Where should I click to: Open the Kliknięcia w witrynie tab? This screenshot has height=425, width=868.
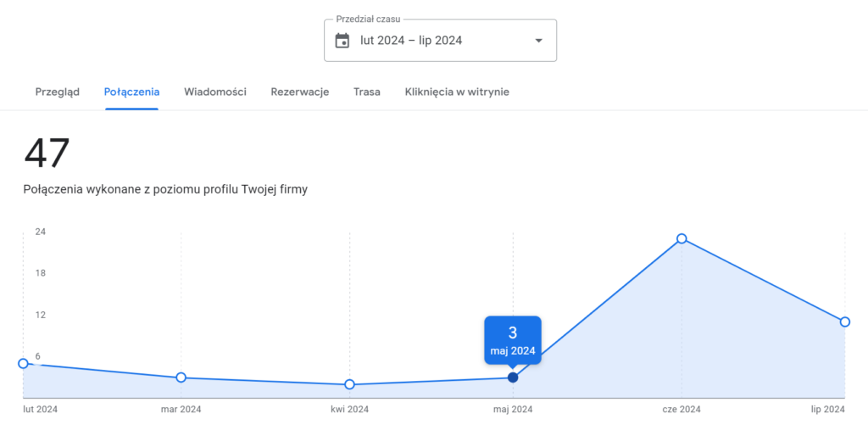pos(457,92)
